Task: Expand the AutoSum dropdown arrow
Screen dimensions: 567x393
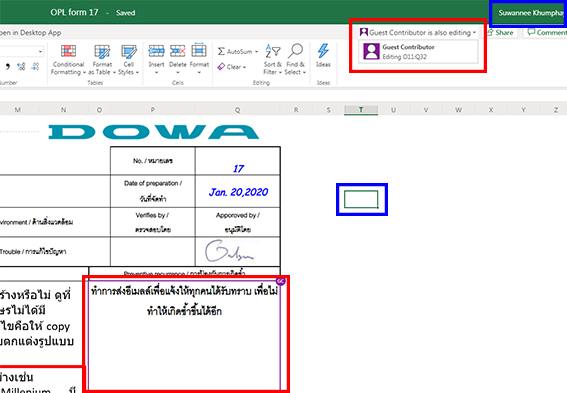Action: tap(256, 52)
